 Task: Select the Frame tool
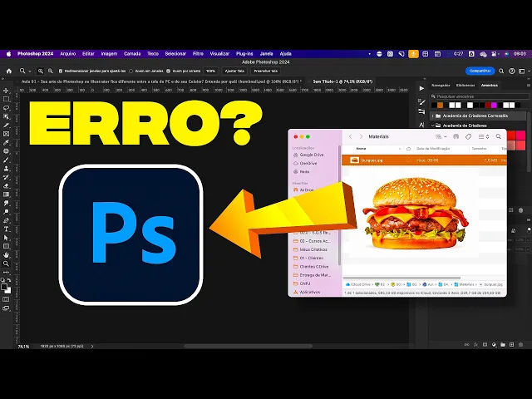[6, 134]
